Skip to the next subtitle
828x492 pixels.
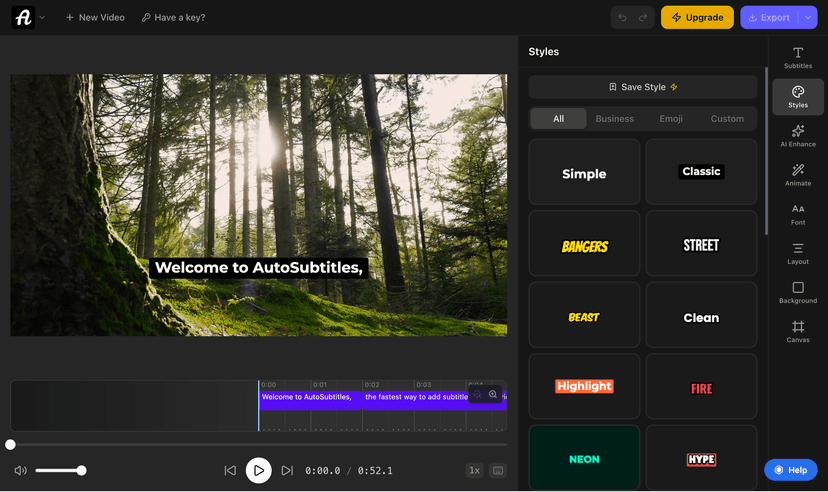pos(287,470)
